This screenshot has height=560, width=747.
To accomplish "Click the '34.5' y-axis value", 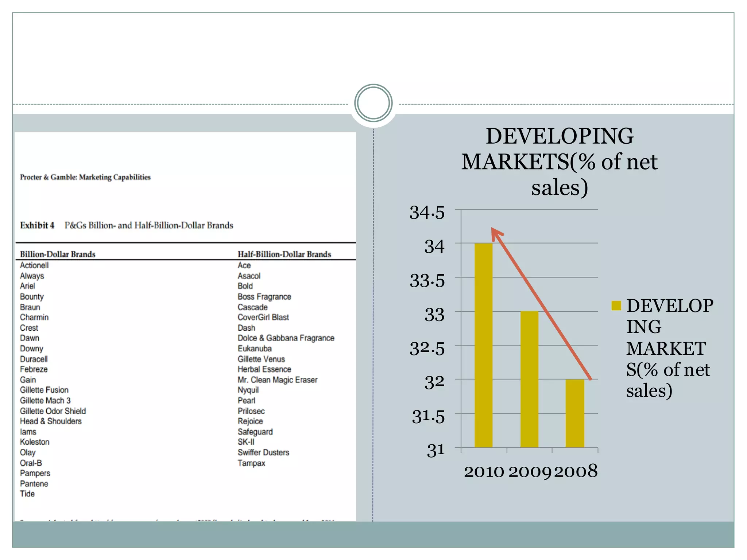I will coord(427,213).
